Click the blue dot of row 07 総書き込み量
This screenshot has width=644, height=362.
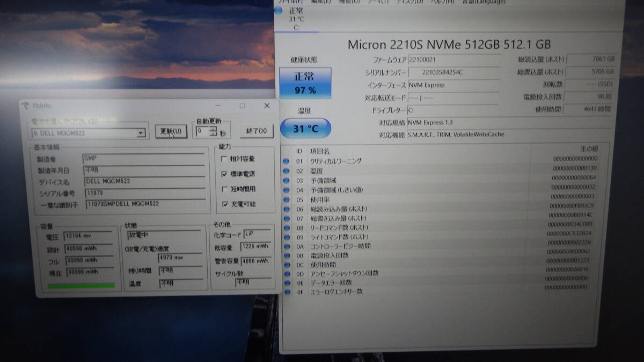tap(286, 218)
